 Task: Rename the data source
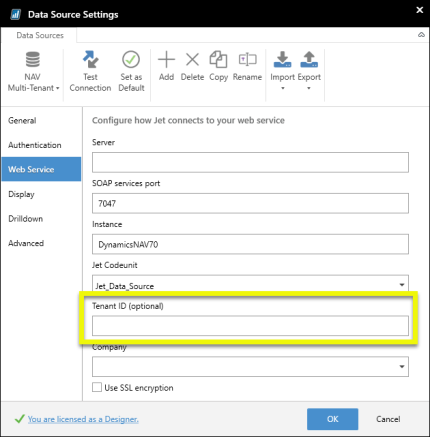point(247,66)
